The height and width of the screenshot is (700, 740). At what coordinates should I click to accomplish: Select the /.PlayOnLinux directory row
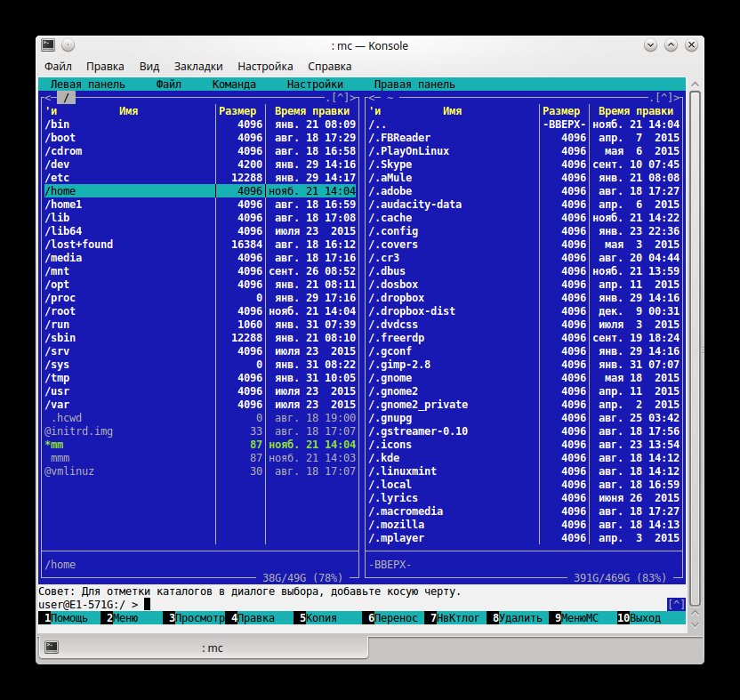pos(524,151)
